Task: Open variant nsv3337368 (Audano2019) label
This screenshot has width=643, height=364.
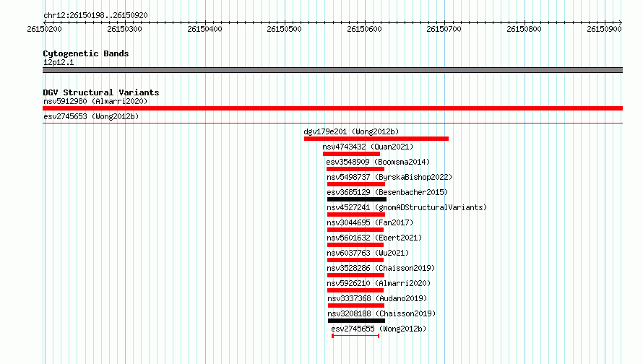Action: click(377, 298)
